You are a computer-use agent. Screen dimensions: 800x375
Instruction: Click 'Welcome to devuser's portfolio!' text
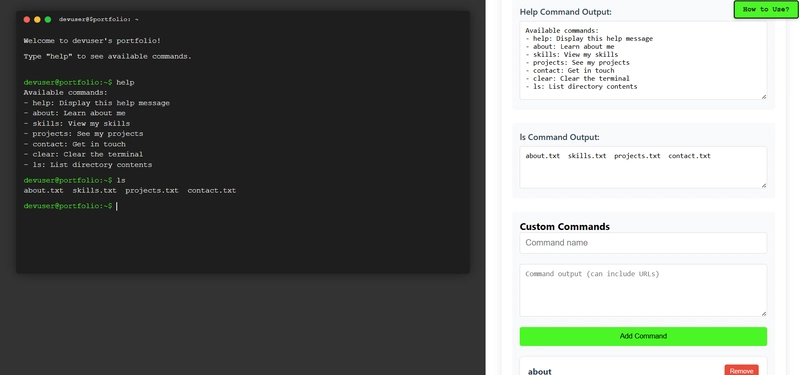(x=92, y=41)
